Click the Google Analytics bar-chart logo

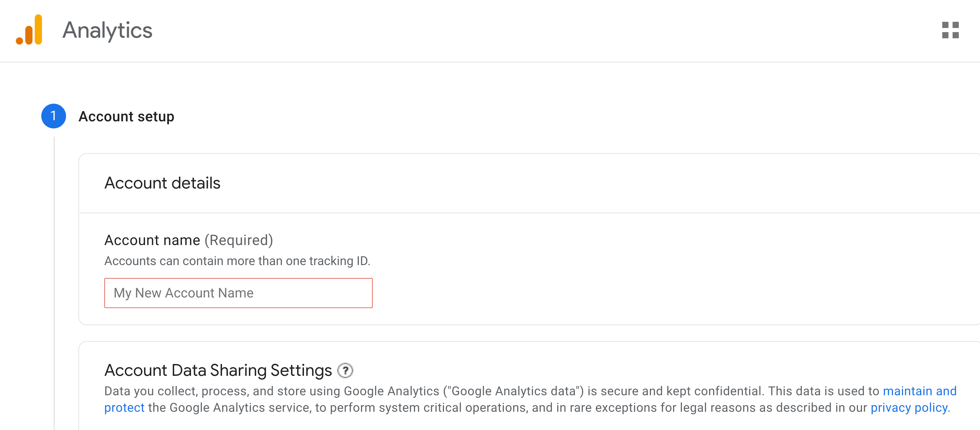(x=29, y=30)
